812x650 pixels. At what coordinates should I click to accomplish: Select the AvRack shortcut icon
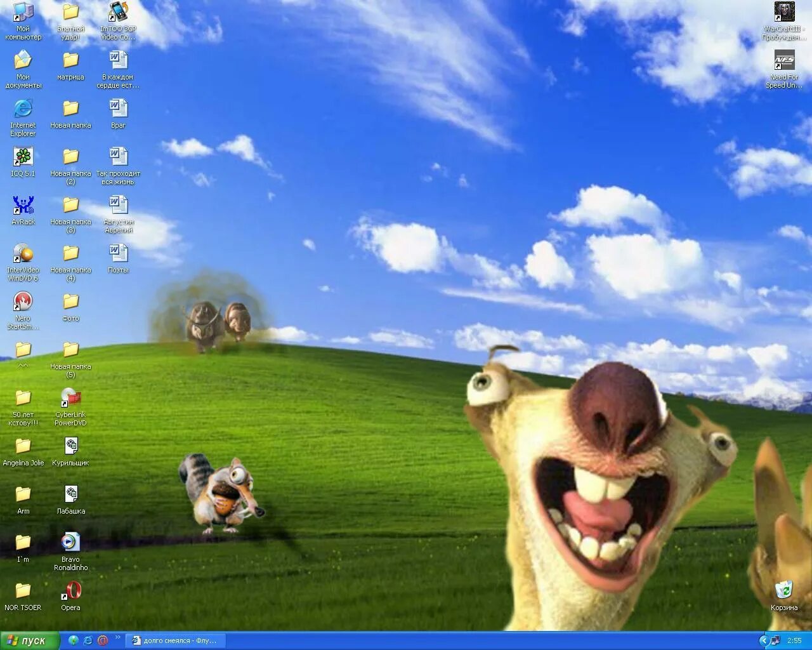coord(23,210)
